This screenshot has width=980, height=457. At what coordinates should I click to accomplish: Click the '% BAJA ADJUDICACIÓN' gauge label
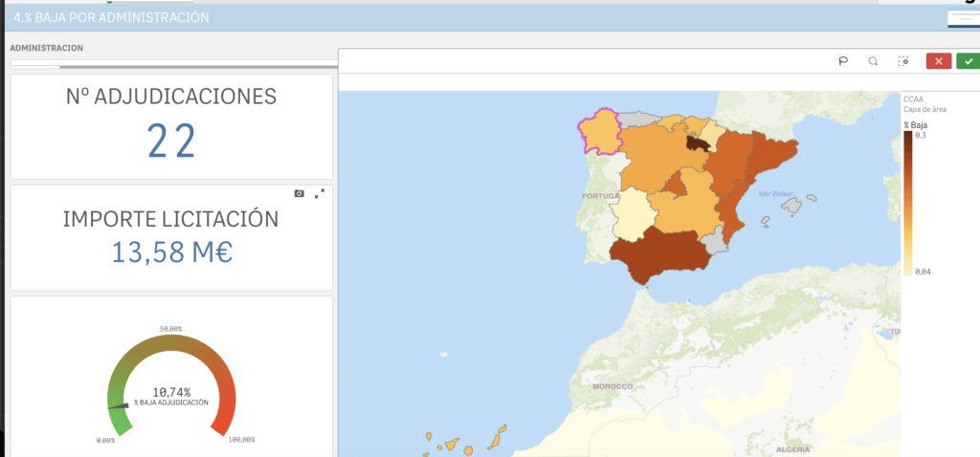point(171,403)
